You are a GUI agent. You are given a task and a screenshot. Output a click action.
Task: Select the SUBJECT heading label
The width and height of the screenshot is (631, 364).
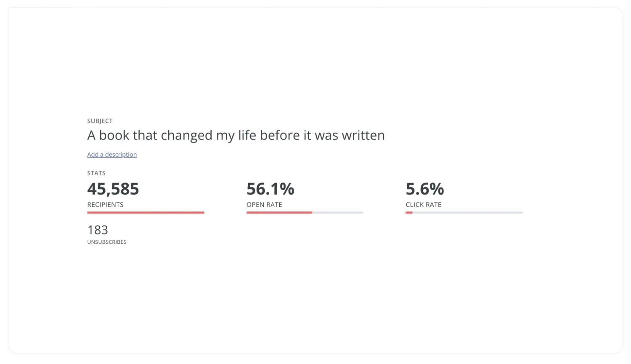[100, 121]
